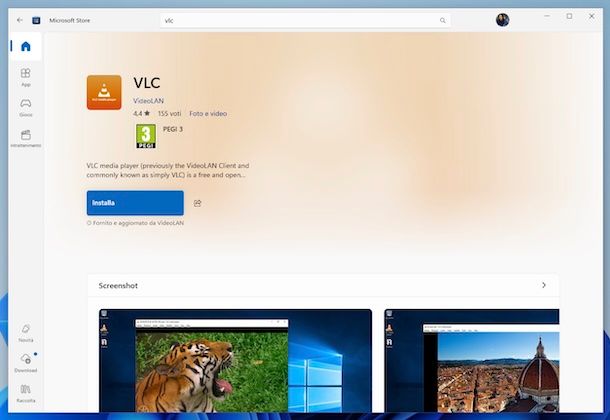Click the search magnifier icon
610x420 pixels.
tap(443, 21)
